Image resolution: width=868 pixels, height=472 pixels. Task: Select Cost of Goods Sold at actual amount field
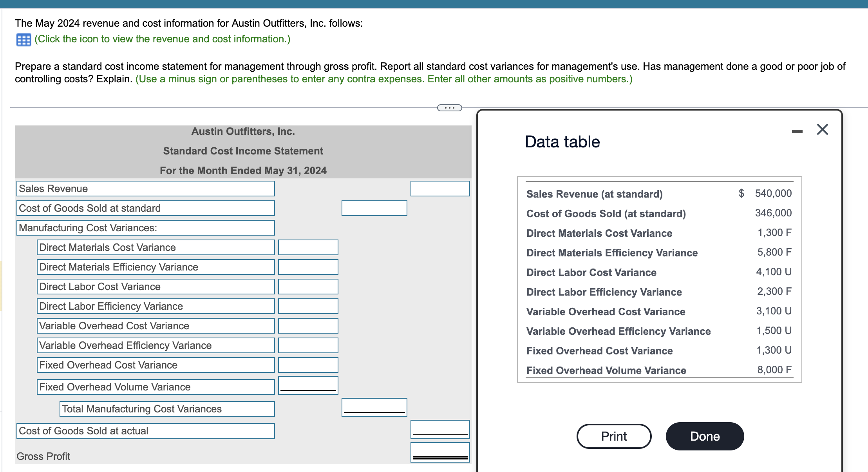tap(439, 429)
